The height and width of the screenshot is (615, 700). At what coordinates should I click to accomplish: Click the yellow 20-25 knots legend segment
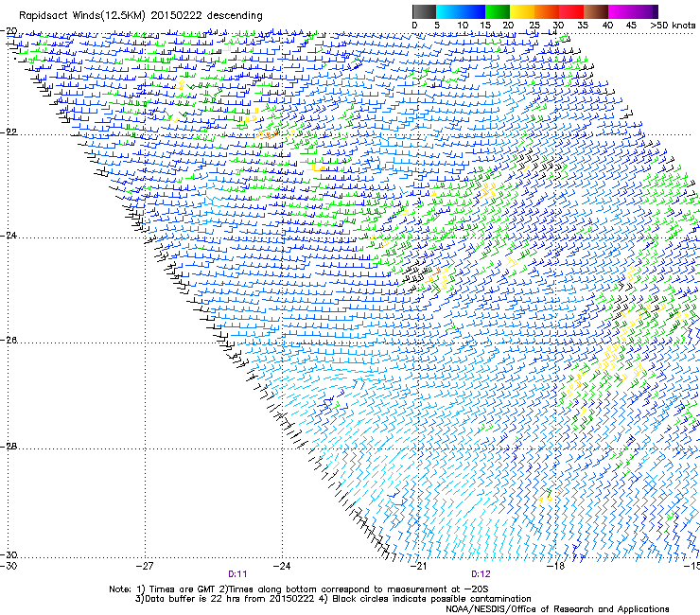click(x=521, y=11)
